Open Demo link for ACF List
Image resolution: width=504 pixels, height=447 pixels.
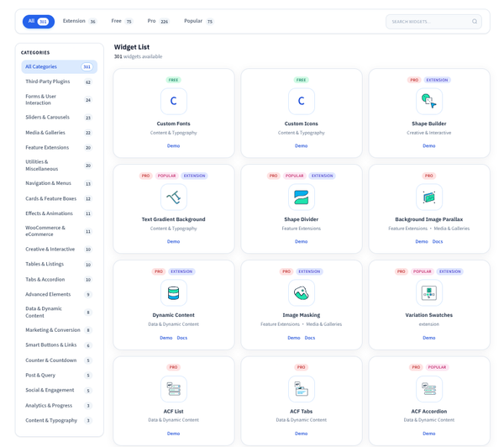(x=174, y=434)
